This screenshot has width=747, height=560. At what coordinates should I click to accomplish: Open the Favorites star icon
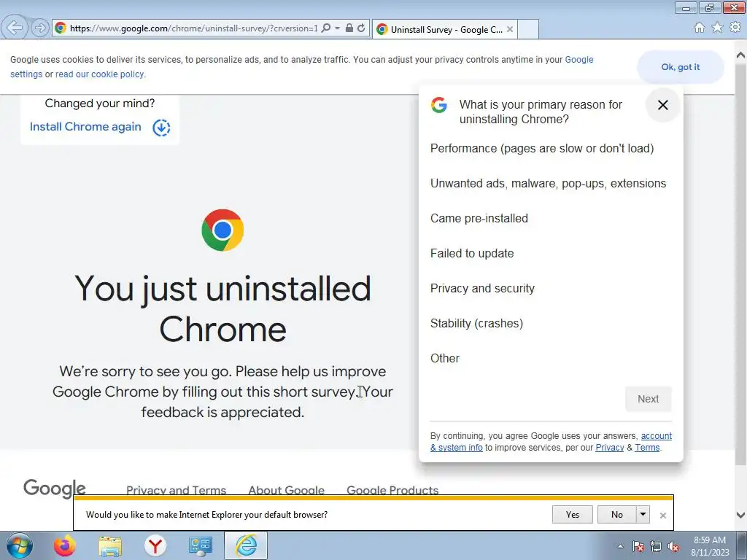(717, 28)
